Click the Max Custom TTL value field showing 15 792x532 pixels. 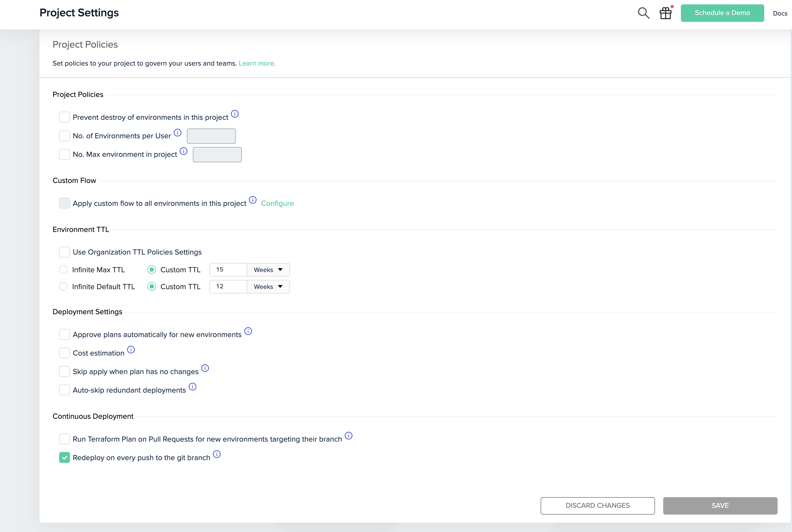point(228,270)
